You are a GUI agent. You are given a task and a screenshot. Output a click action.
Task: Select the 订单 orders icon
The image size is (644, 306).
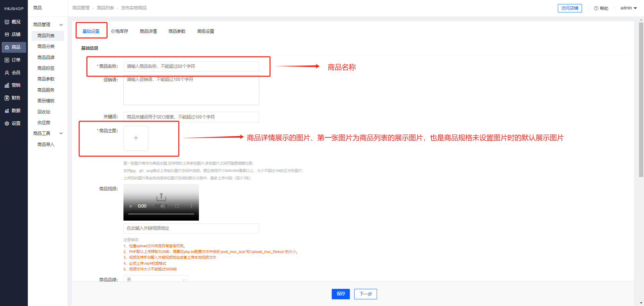(7, 60)
